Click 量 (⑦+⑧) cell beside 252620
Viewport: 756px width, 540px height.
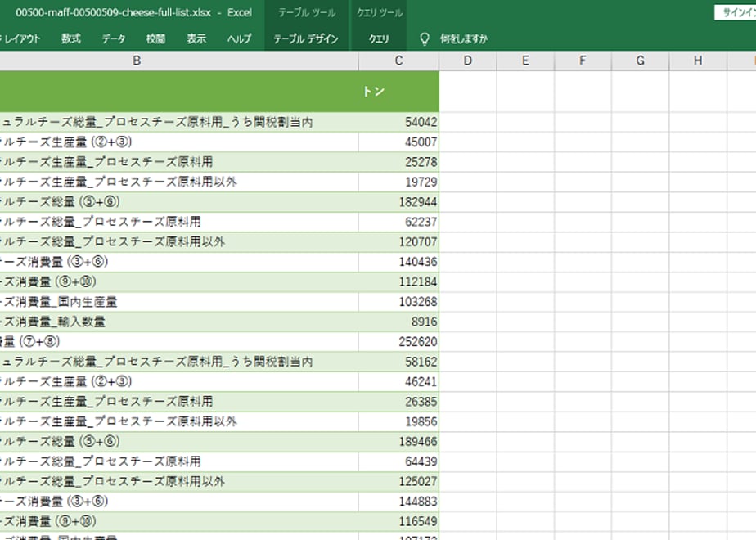(x=179, y=342)
